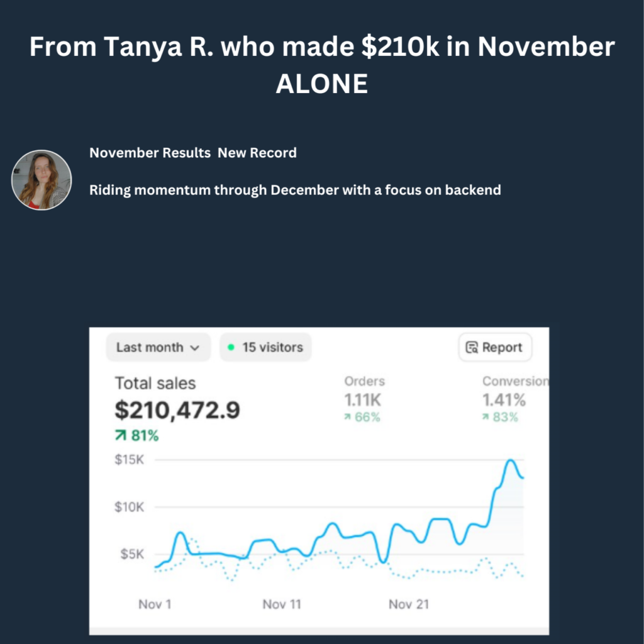Click the up arrow next to 83%

point(486,417)
